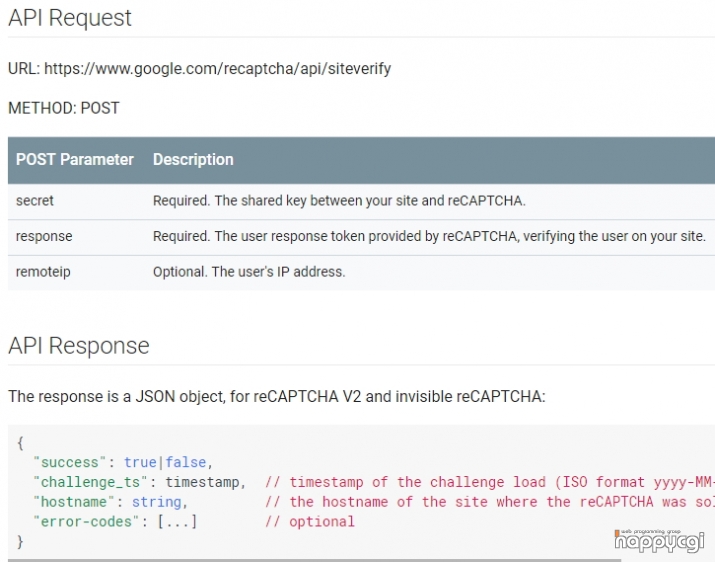Click the 'timestamp' value after challenge_ts
This screenshot has width=715, height=562.
202,482
